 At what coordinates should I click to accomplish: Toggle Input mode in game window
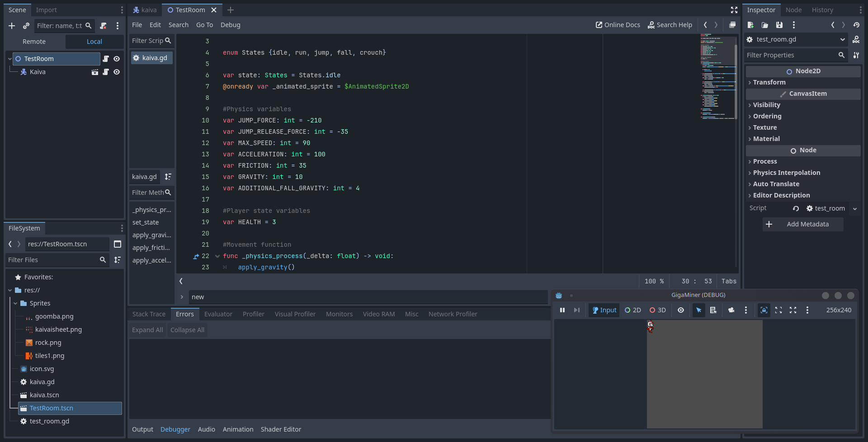[x=604, y=310]
